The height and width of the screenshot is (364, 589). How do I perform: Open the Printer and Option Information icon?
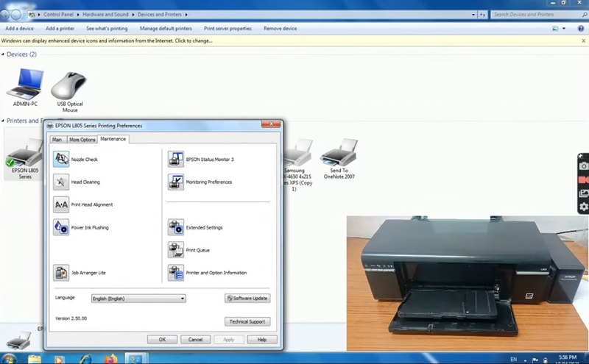point(176,273)
